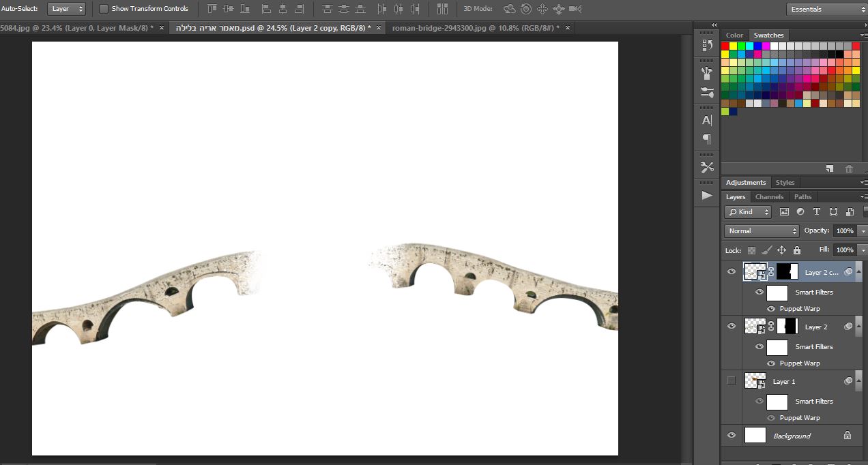Show Layer 1 by clicking its visibility box
Screen dimensions: 868x465
(732, 381)
